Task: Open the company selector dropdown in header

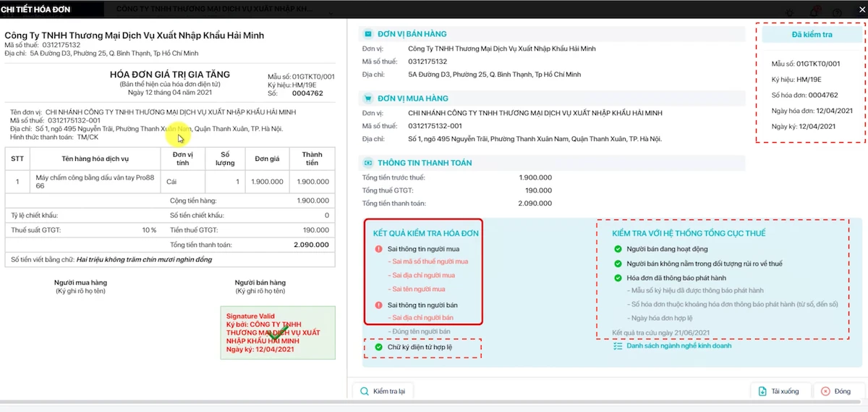Action: (217, 9)
